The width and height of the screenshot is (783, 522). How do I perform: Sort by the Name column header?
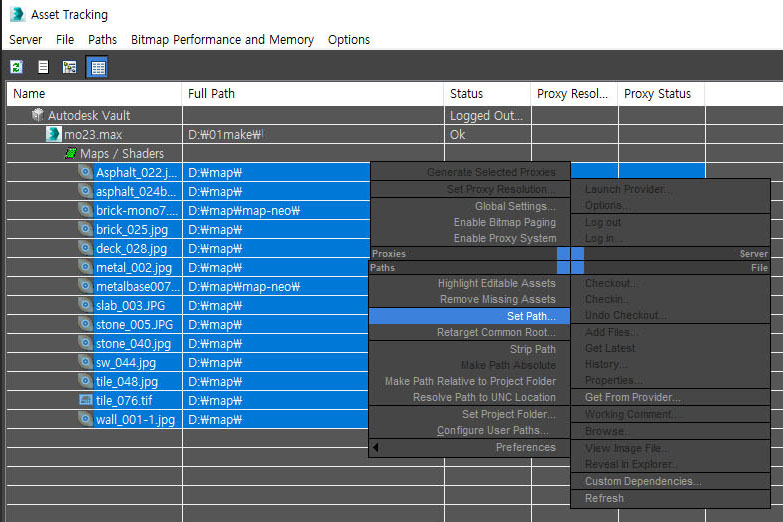coord(94,93)
